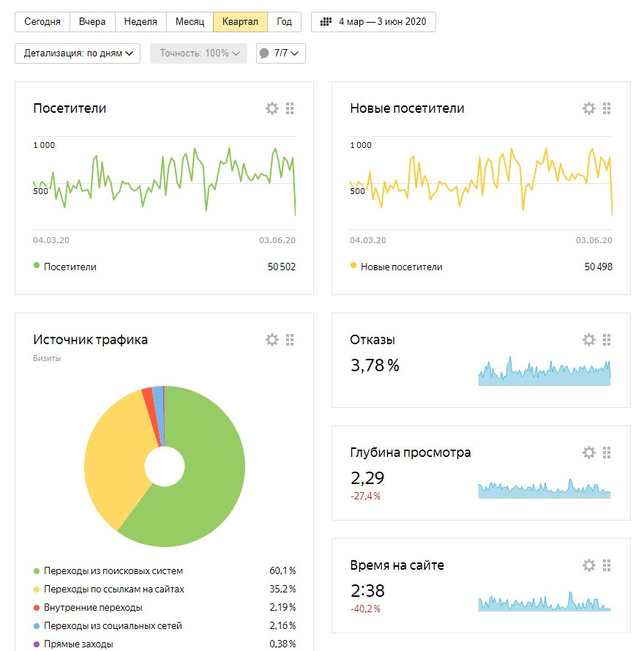Click the calendar grid icon in date range
644x651 pixels.
coord(326,21)
